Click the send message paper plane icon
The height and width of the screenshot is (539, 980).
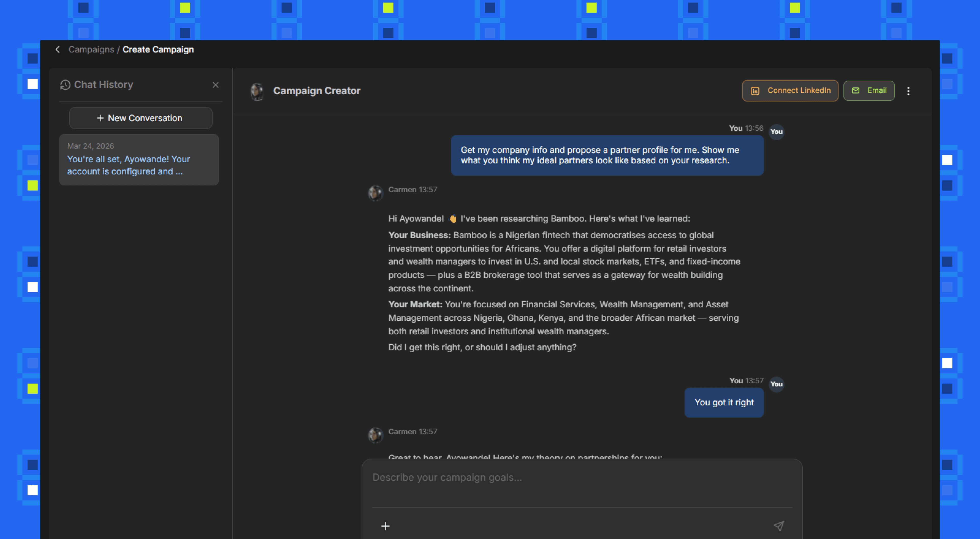coord(778,526)
